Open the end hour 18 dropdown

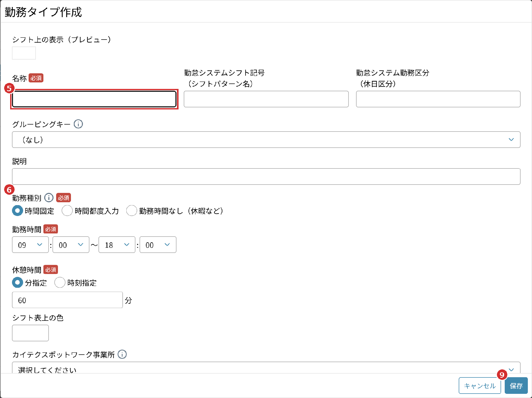coord(117,245)
